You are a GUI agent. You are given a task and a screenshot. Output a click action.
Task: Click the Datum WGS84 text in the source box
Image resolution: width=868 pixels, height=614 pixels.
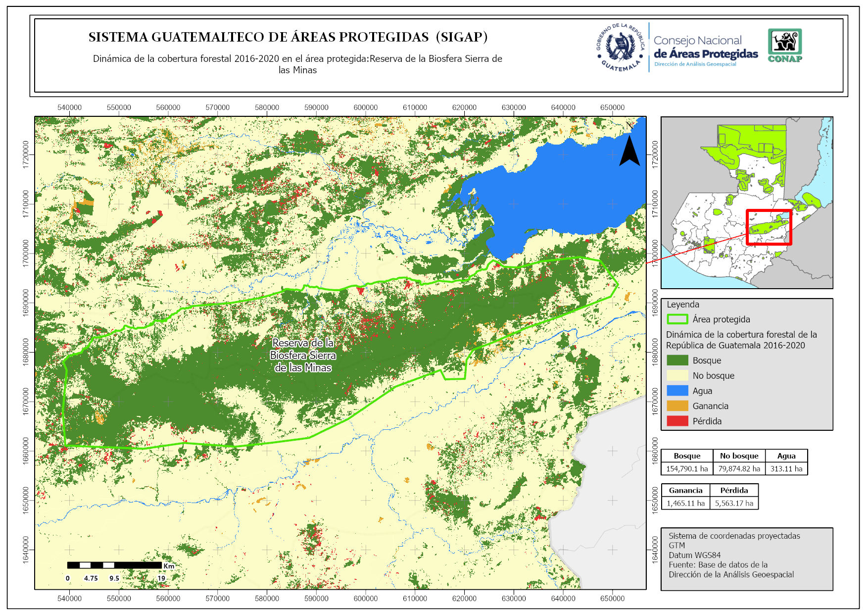pyautogui.click(x=694, y=555)
